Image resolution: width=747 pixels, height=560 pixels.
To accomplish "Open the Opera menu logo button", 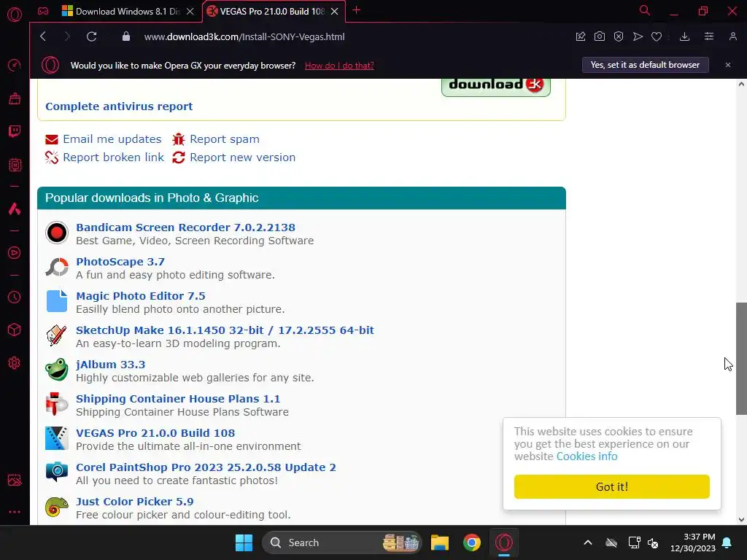I will tap(15, 15).
